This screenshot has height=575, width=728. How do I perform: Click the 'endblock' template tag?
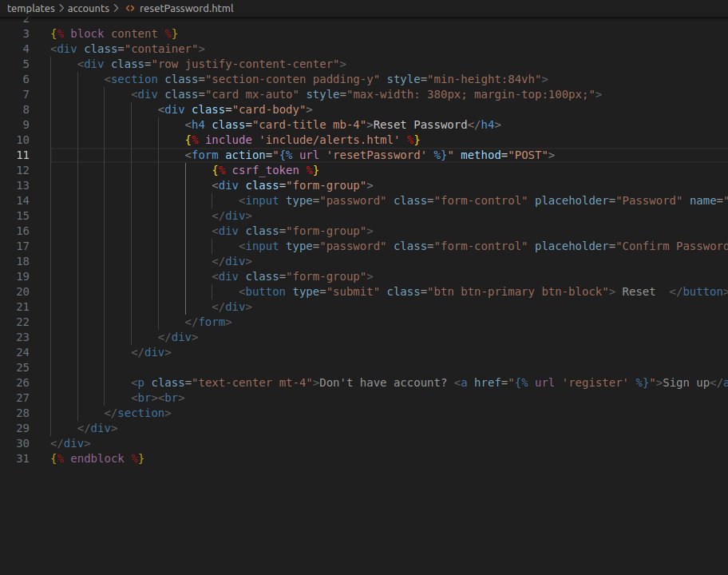(x=97, y=459)
